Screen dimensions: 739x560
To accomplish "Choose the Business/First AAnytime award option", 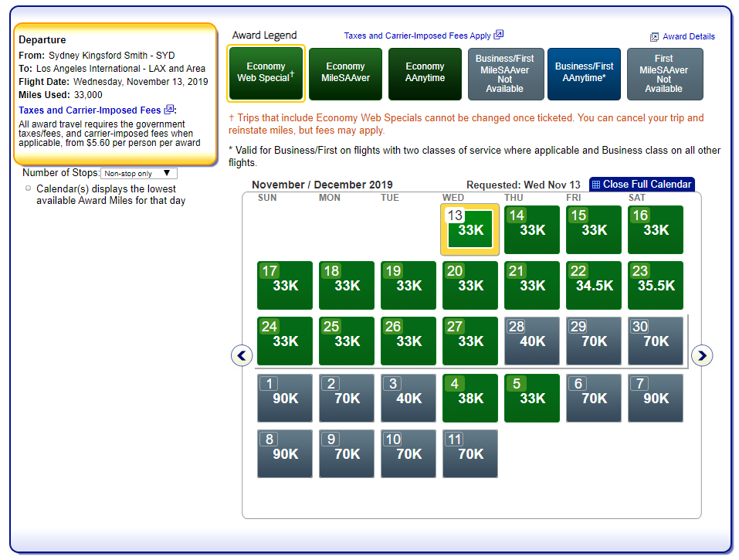I will tap(584, 73).
